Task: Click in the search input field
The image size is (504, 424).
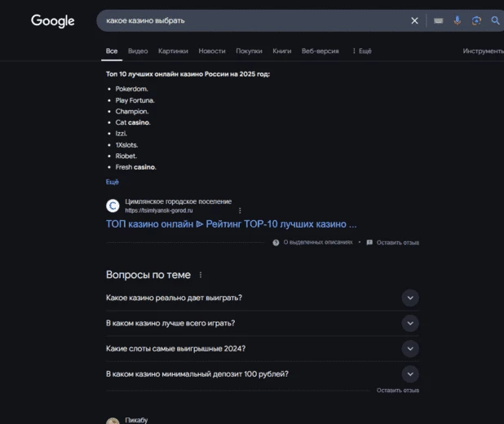Action: [x=254, y=20]
